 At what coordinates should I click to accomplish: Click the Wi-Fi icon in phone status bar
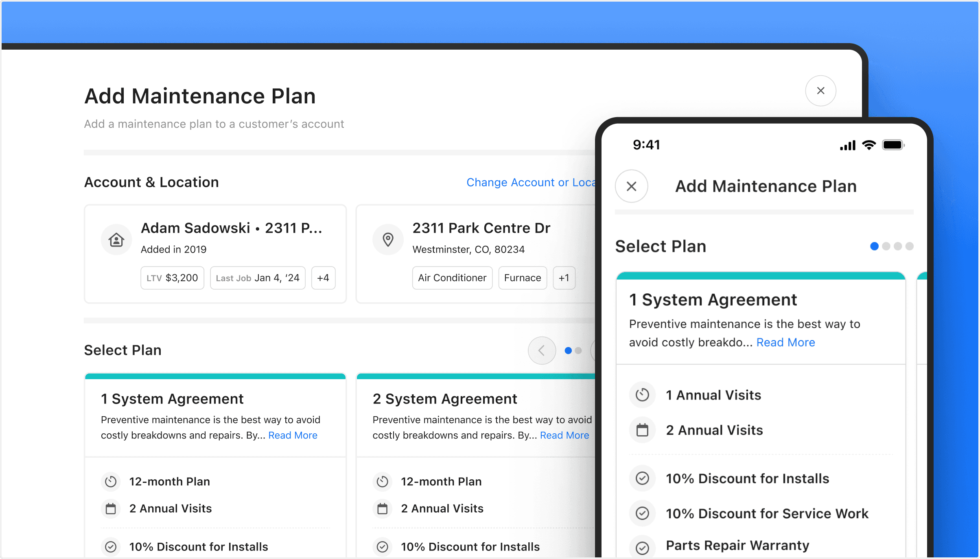[x=869, y=145]
